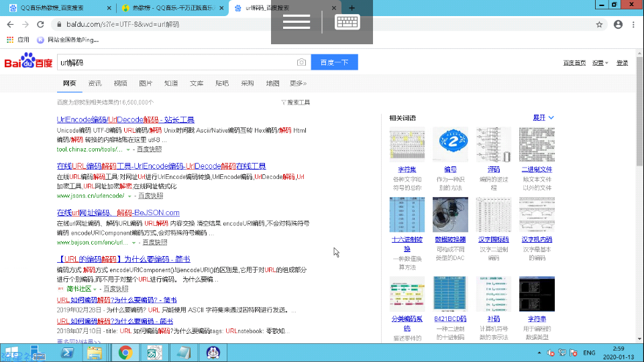The width and height of the screenshot is (644, 362).
Task: Select the 文库 search category
Action: coord(197,83)
